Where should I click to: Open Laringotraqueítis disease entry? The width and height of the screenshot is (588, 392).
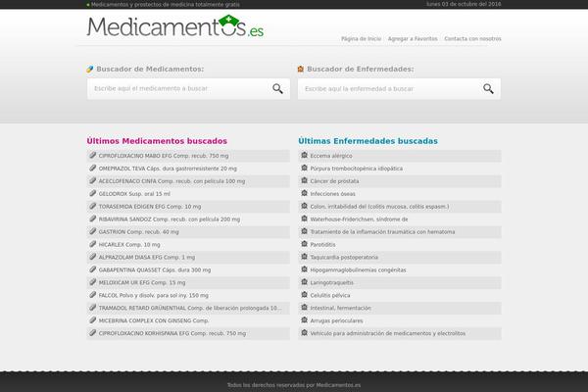[x=332, y=283]
